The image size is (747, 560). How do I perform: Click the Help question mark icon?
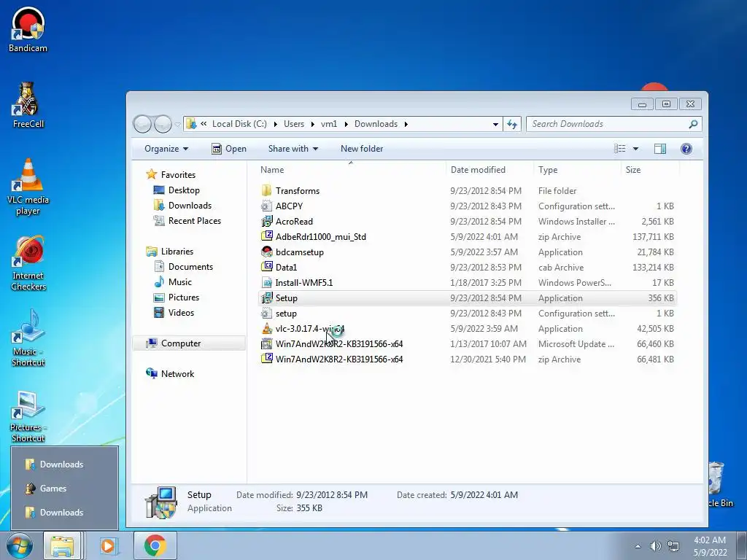(x=686, y=149)
